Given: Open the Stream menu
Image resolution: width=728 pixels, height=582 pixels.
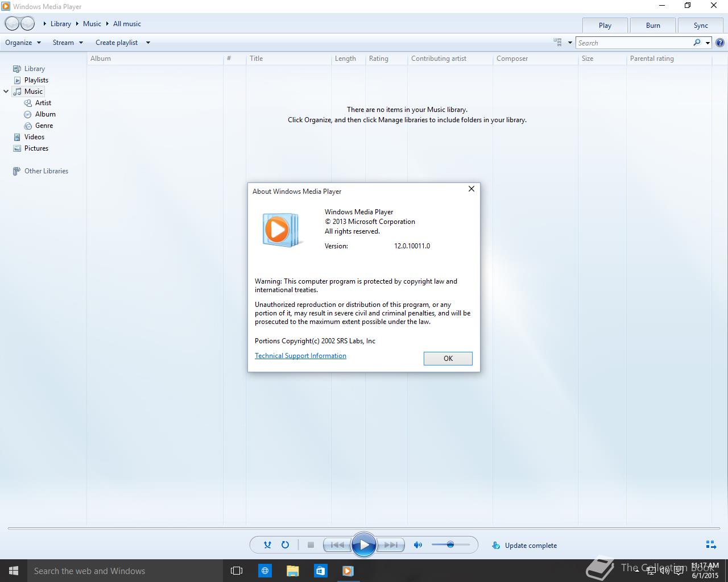Looking at the screenshot, I should click(x=68, y=43).
